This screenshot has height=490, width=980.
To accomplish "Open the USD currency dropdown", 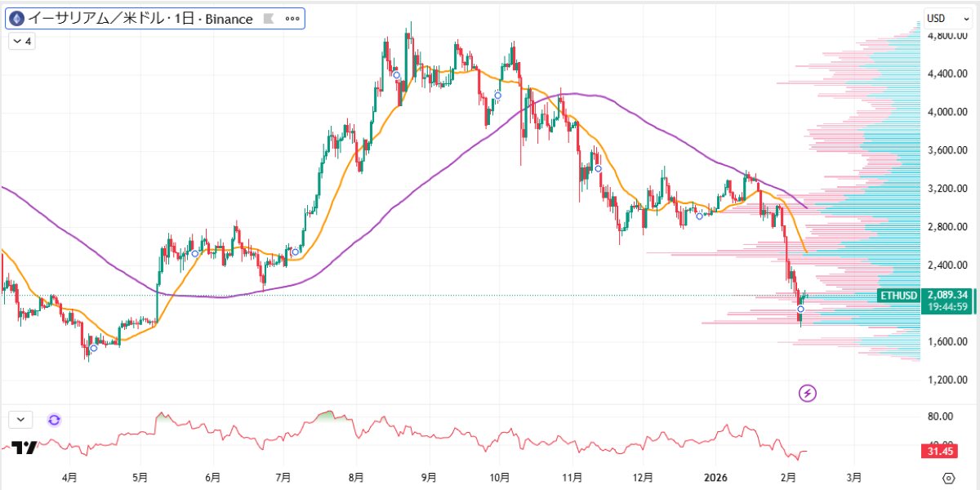I will (x=947, y=18).
